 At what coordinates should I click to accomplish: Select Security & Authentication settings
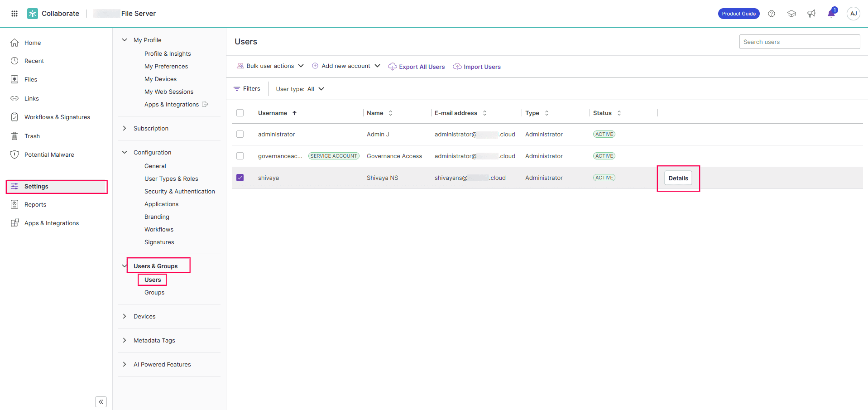(180, 191)
